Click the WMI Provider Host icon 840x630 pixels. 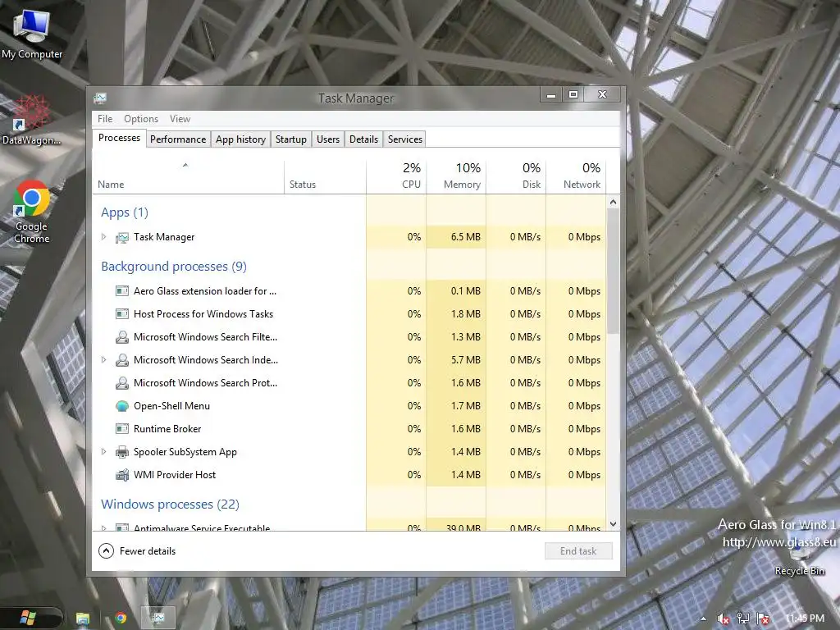[122, 475]
